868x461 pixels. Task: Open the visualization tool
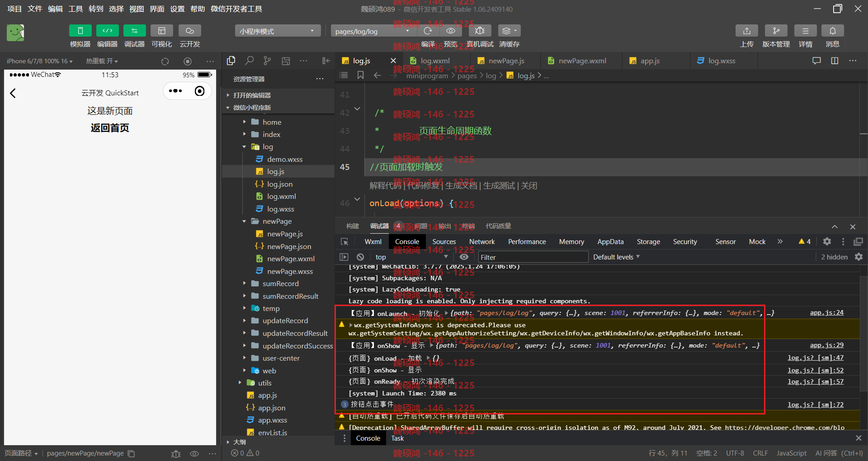click(161, 31)
